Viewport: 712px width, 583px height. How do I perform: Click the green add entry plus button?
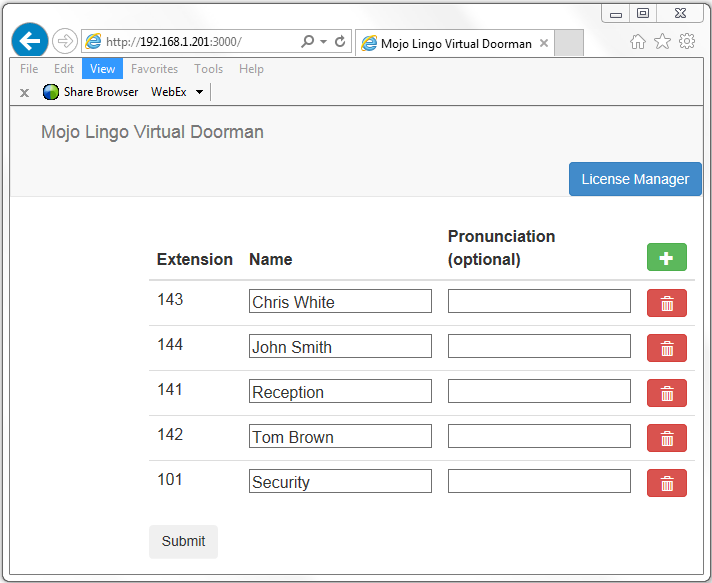[x=666, y=258]
